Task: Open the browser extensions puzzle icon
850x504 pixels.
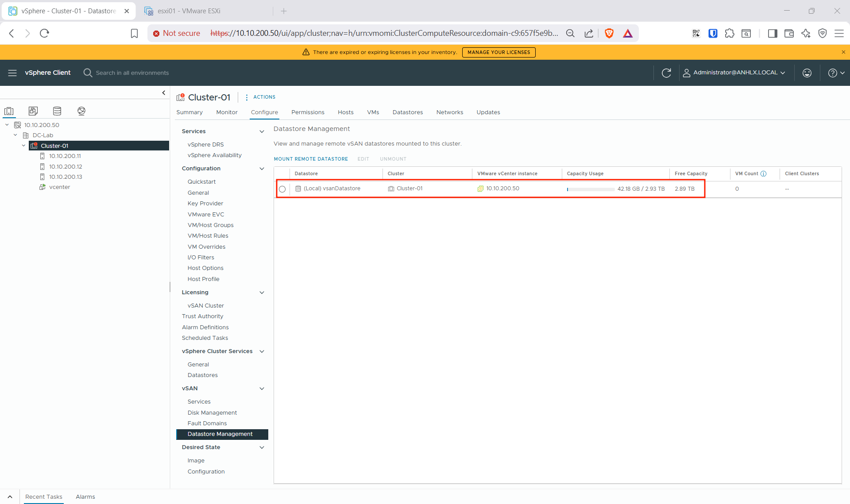Action: tap(730, 33)
